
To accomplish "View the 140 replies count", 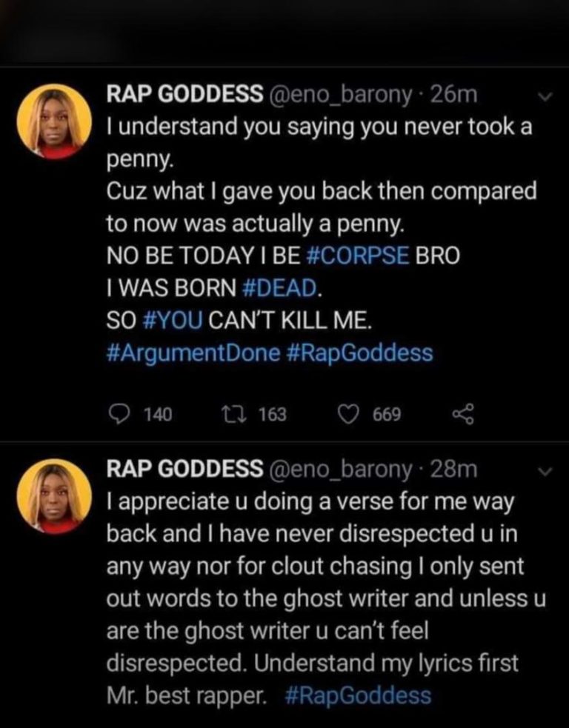I will click(158, 414).
